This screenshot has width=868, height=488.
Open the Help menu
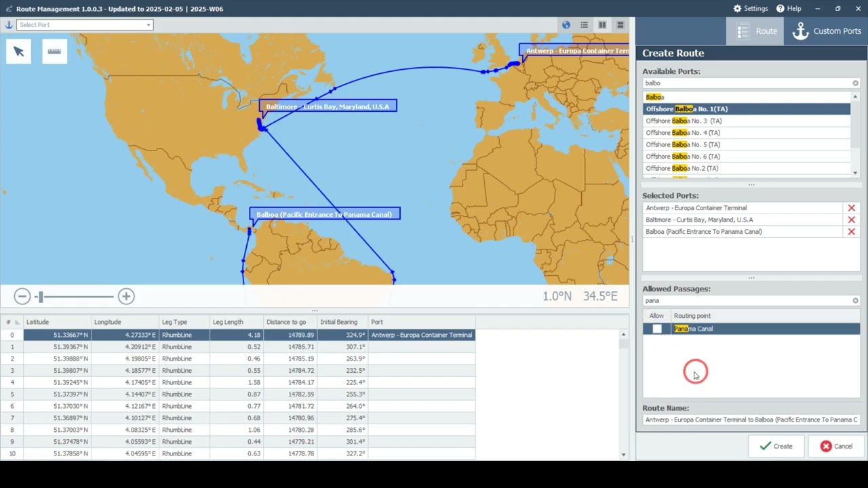click(789, 9)
